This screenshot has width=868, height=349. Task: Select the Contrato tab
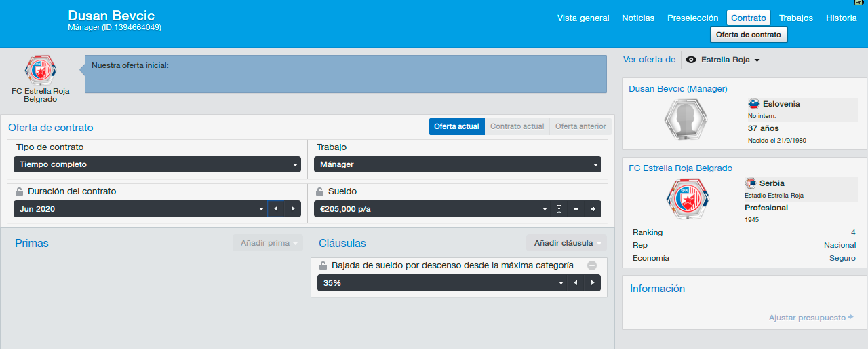pos(749,18)
